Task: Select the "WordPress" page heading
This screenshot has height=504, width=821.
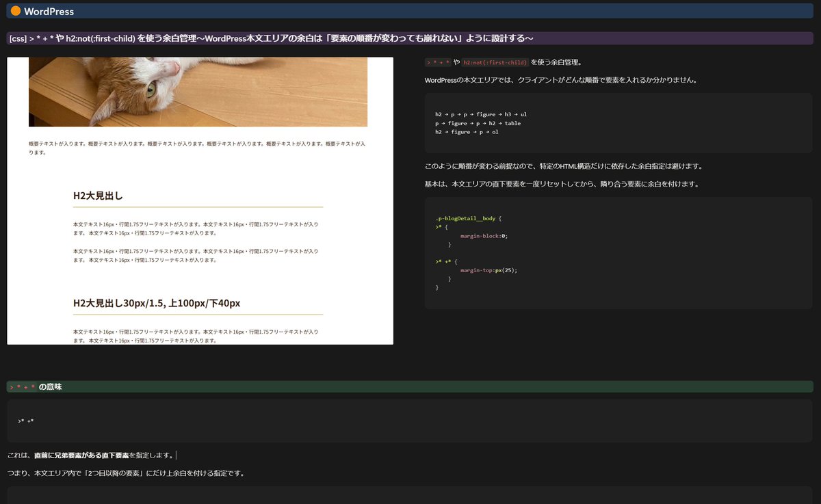Action: coord(49,12)
